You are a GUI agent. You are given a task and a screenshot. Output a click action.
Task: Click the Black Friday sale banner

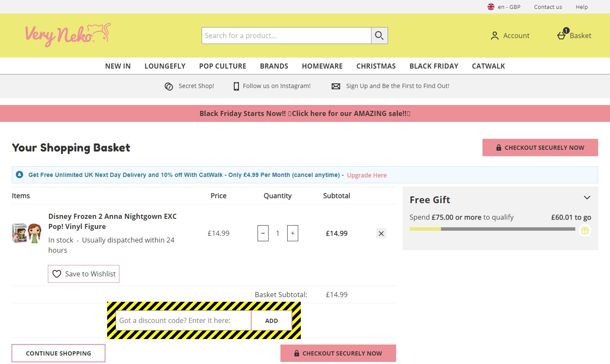click(305, 113)
